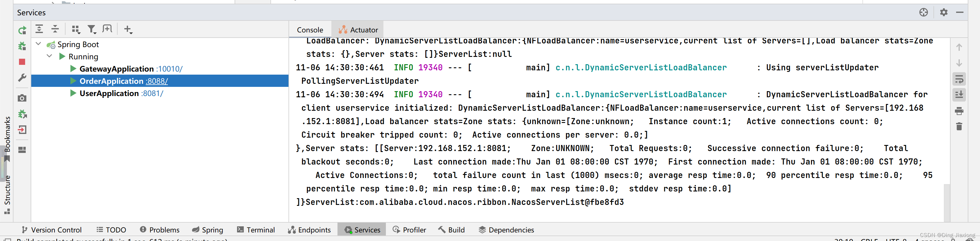
Task: Click the console scroll down arrow icon
Action: point(959,63)
